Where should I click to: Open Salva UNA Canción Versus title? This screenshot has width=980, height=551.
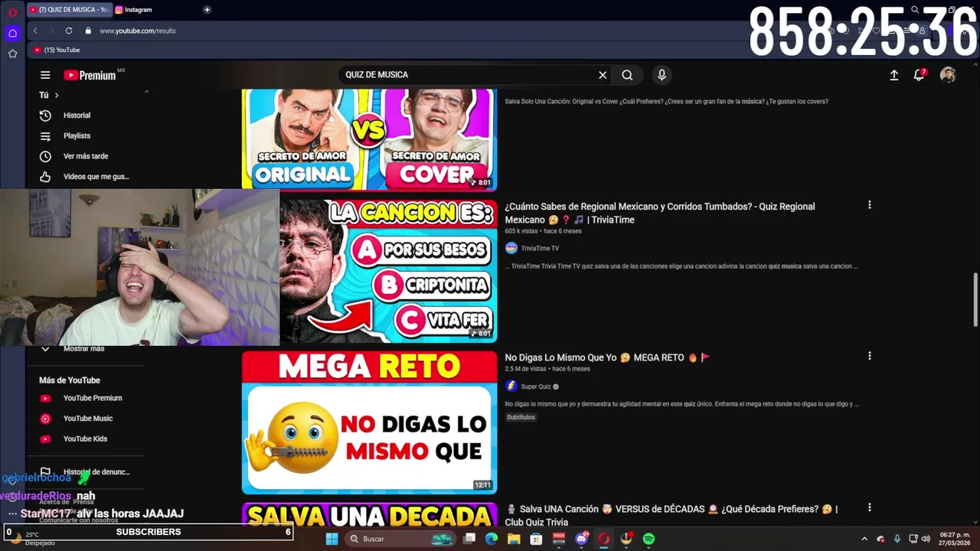[671, 515]
